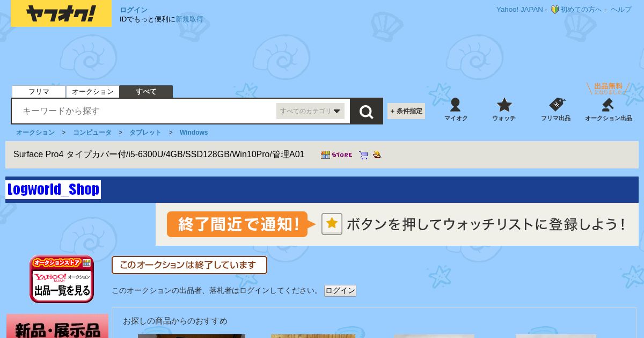The height and width of the screenshot is (338, 644).
Task: Click the 新規取得 link
Action: pyautogui.click(x=189, y=19)
